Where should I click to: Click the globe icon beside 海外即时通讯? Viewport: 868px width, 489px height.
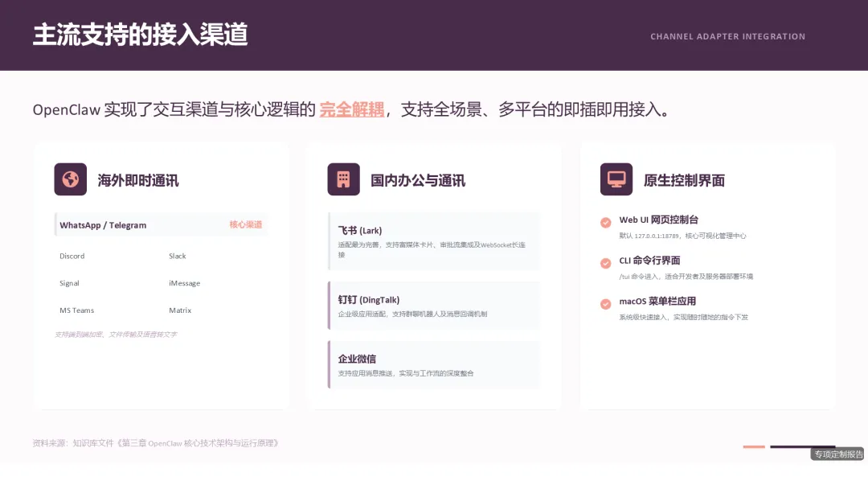click(x=70, y=179)
